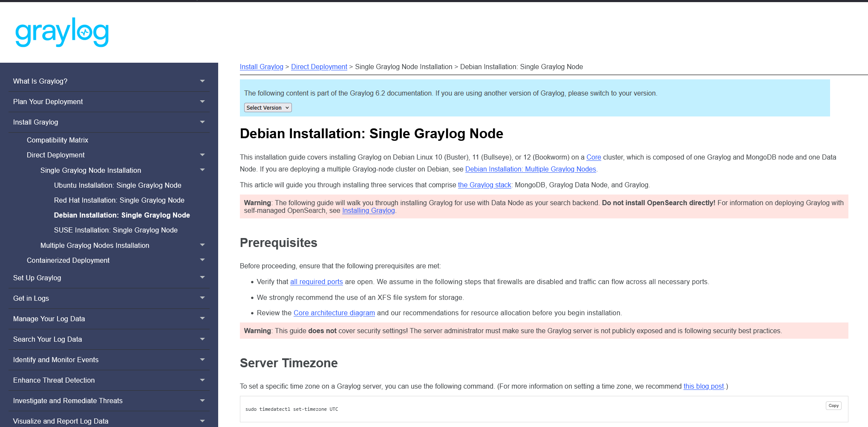Click the Prerequisites heading

click(x=279, y=243)
